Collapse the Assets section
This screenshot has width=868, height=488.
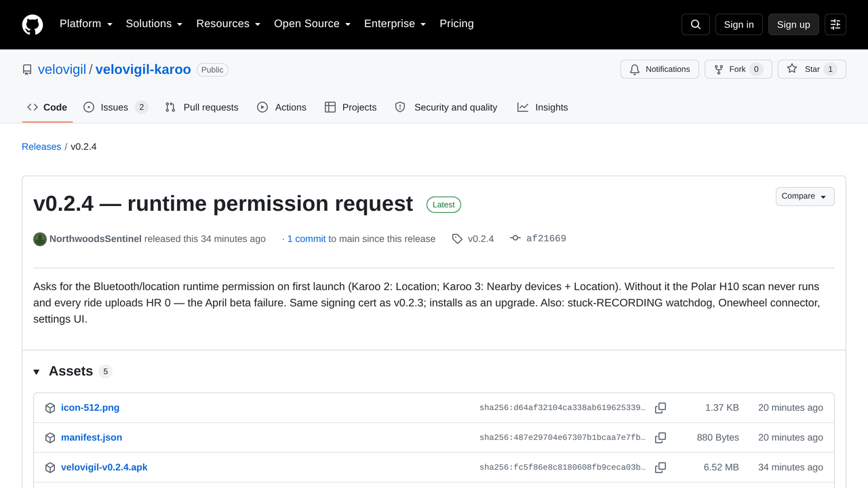pos(37,371)
